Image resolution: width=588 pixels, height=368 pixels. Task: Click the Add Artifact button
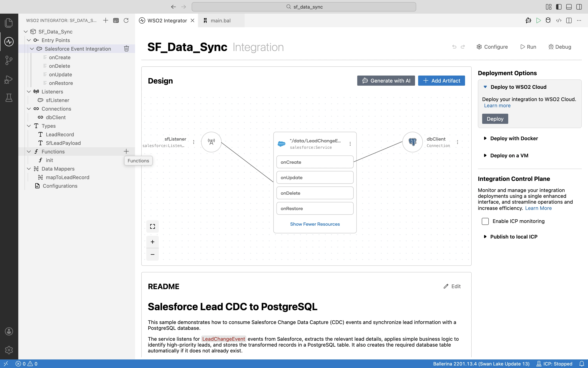pos(441,81)
